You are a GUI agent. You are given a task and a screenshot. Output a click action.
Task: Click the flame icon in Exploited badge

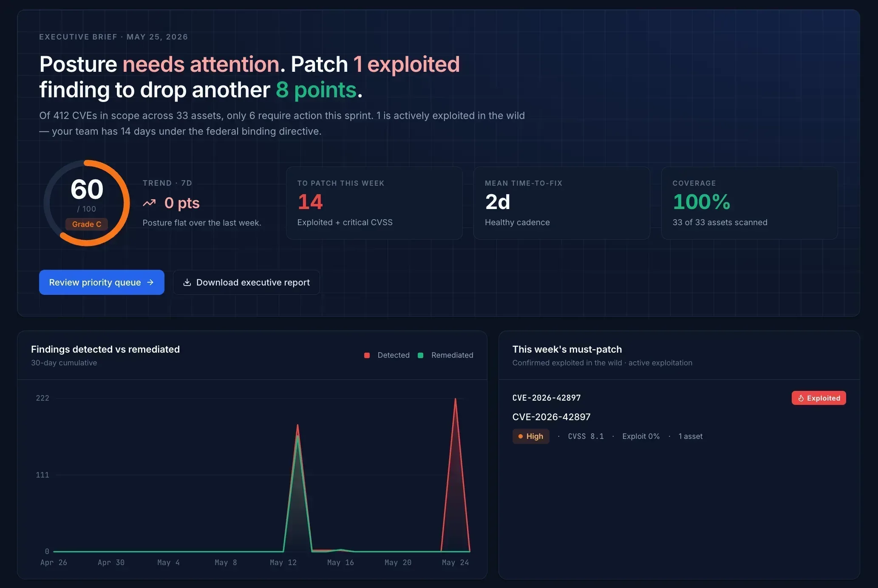[x=801, y=398]
